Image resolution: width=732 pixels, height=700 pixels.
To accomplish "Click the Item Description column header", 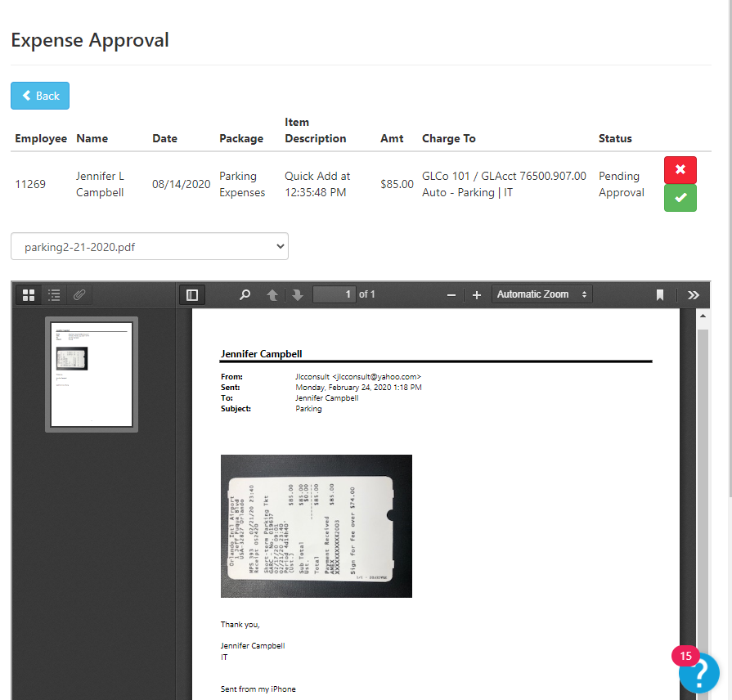I will pos(316,130).
